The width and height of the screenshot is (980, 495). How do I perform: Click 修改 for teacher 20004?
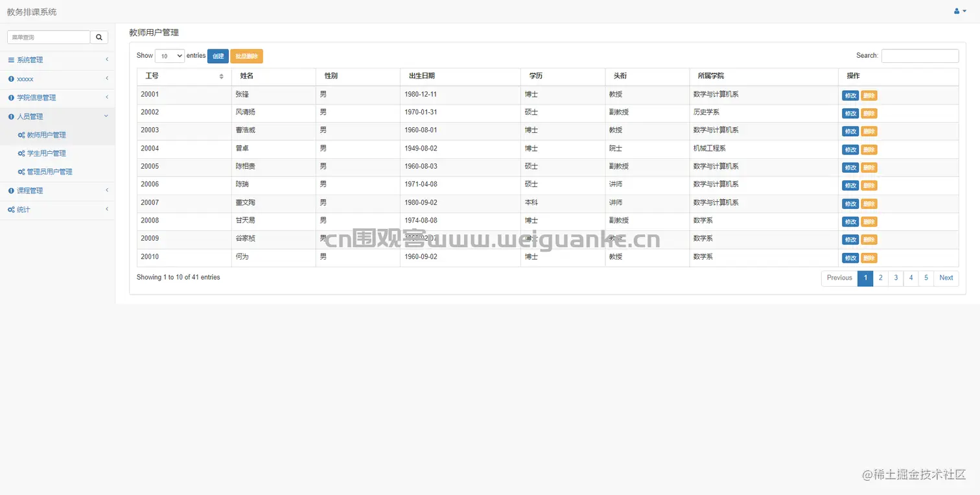[x=850, y=149]
